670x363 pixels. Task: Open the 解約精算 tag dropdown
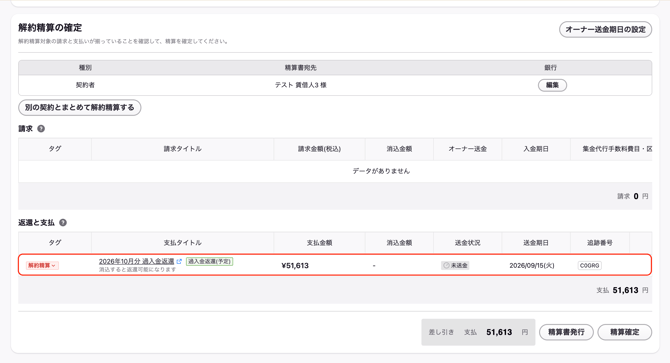[42, 265]
